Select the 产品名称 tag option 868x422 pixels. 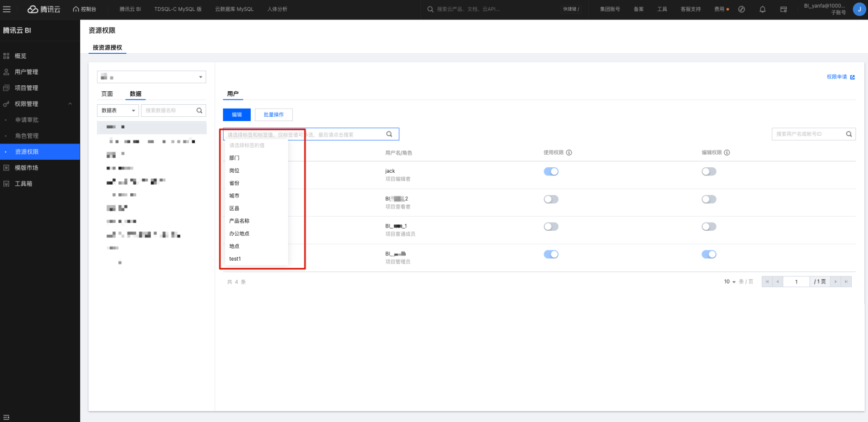tap(256, 221)
